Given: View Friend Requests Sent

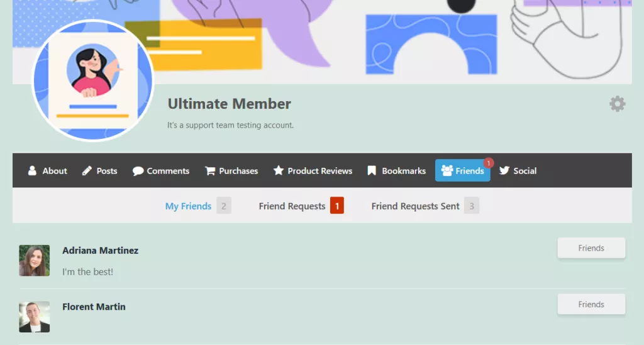Looking at the screenshot, I should pyautogui.click(x=415, y=206).
